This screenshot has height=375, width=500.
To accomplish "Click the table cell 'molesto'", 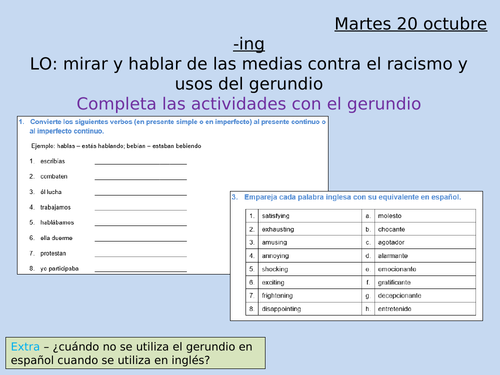I will (x=425, y=216).
